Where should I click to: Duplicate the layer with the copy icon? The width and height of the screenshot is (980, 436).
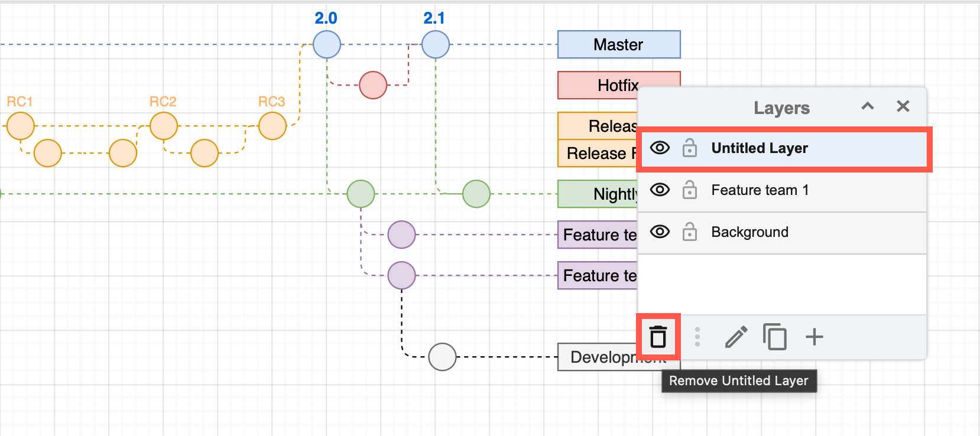click(774, 337)
